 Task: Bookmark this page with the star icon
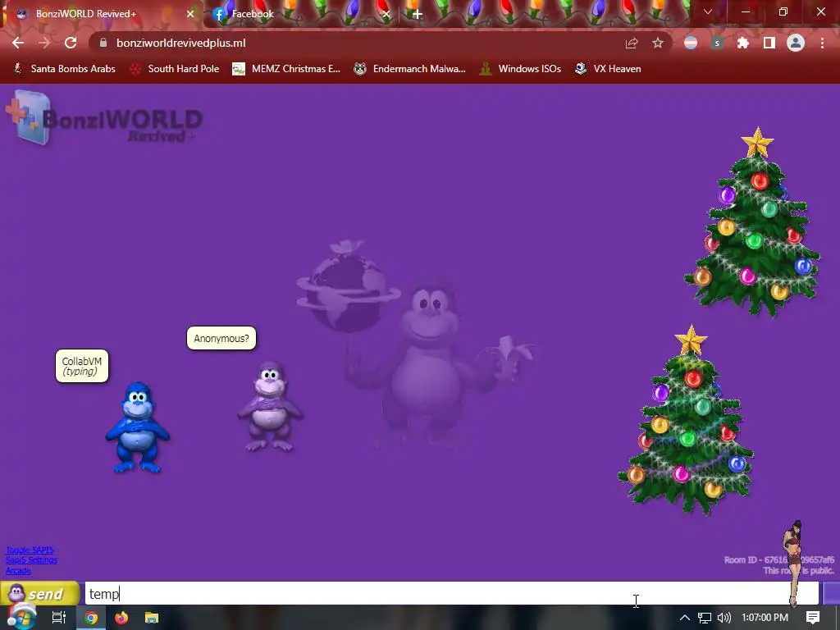coord(658,43)
